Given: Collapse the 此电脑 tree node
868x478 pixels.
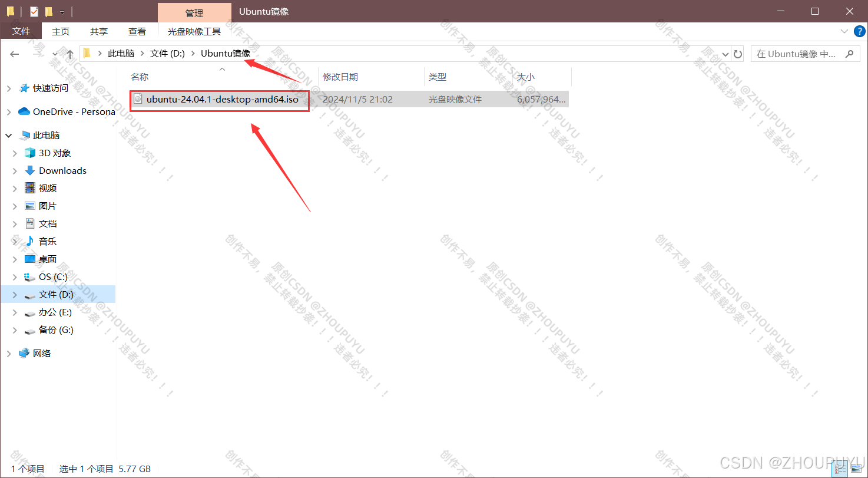Looking at the screenshot, I should click(9, 136).
